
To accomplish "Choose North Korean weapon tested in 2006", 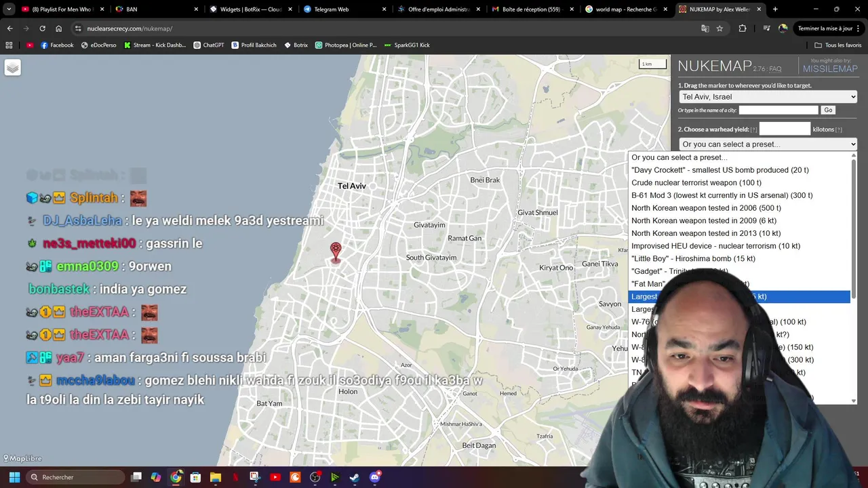I will (739, 208).
